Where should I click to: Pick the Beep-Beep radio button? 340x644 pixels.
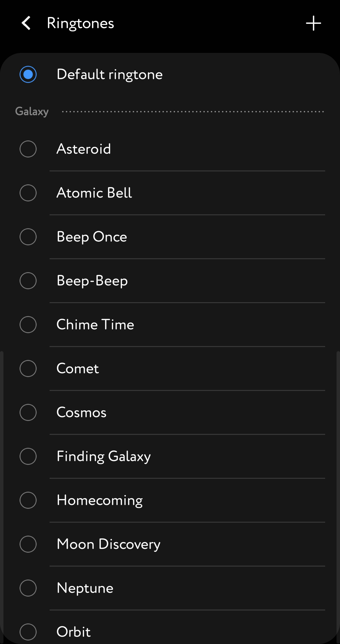pyautogui.click(x=28, y=280)
